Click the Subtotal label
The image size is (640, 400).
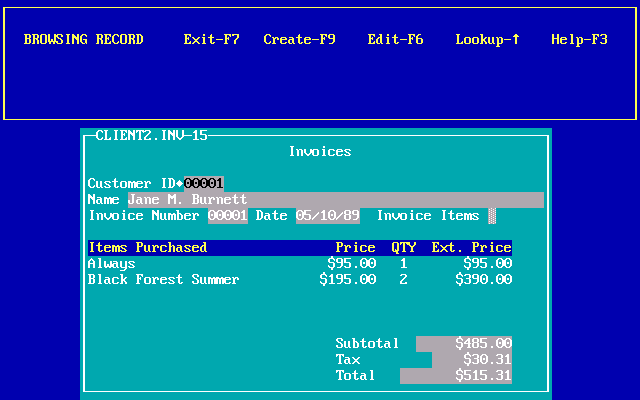(367, 344)
